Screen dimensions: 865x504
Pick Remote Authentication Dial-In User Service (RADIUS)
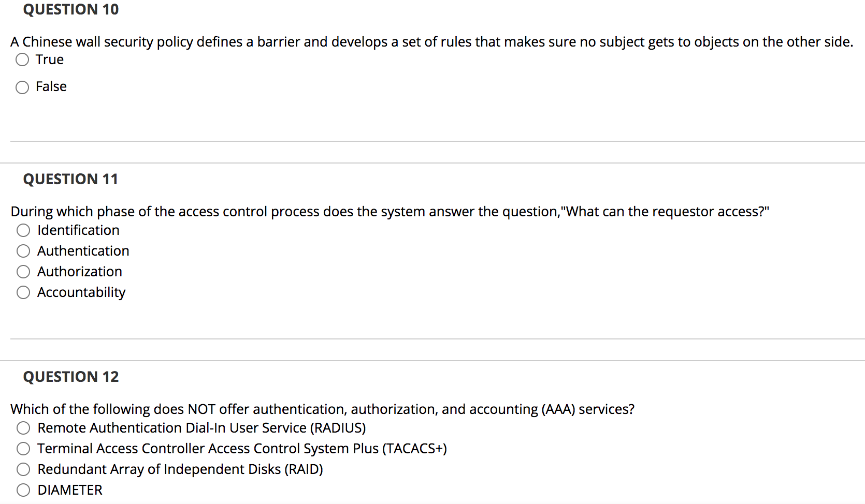[x=23, y=428]
